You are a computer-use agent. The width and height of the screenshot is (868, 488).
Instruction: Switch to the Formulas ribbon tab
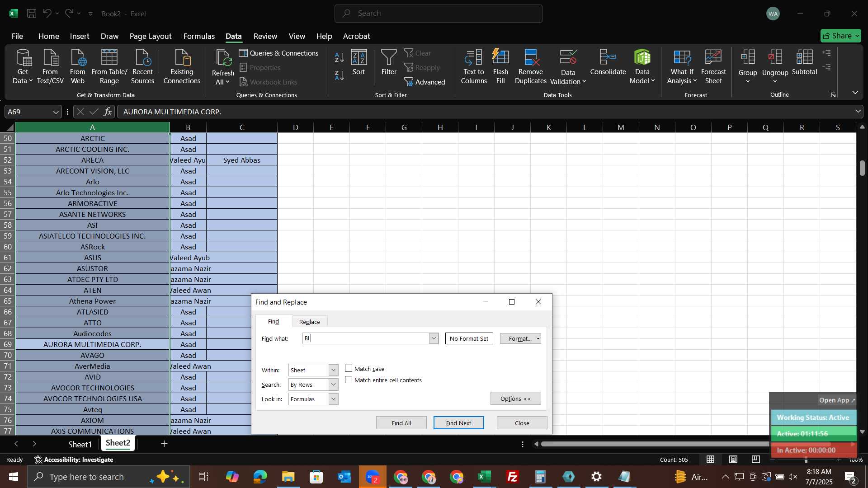tap(199, 36)
